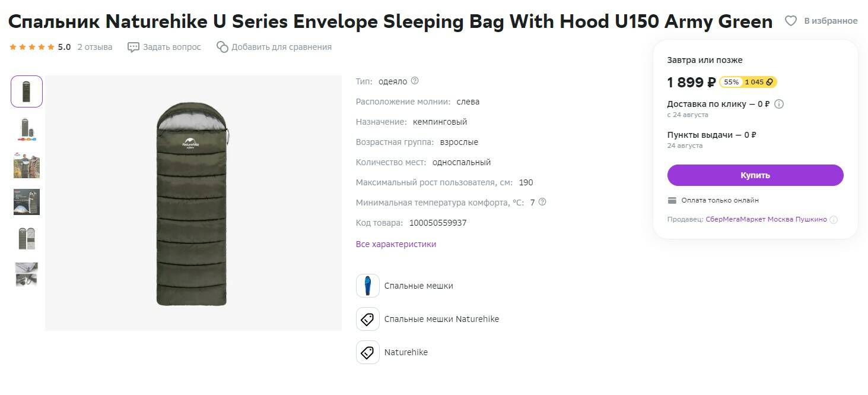Select the first green sleeping bag thumbnail
Viewport: 868px width, 395px height.
pyautogui.click(x=27, y=91)
